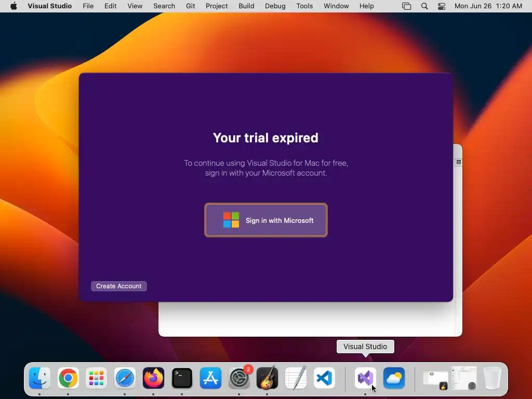Open the Search menu

click(x=164, y=6)
